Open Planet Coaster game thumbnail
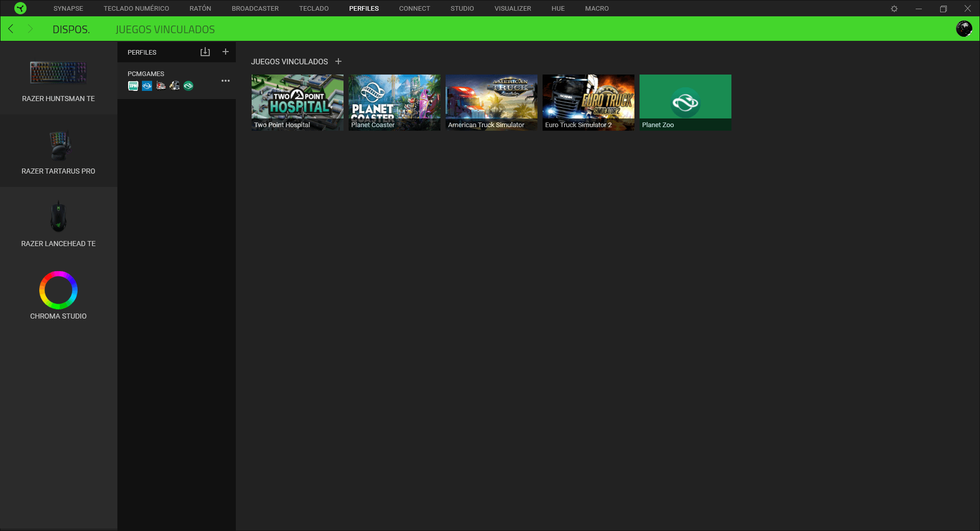The height and width of the screenshot is (531, 980). pyautogui.click(x=395, y=103)
